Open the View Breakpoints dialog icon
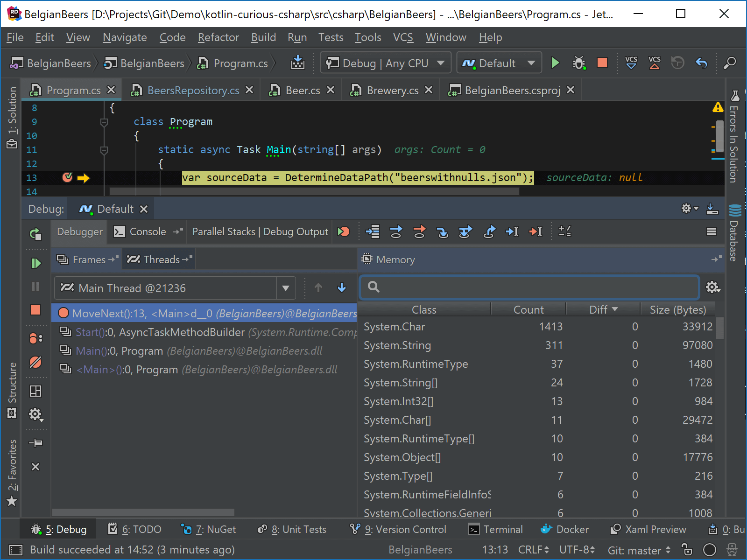The height and width of the screenshot is (560, 747). (36, 338)
